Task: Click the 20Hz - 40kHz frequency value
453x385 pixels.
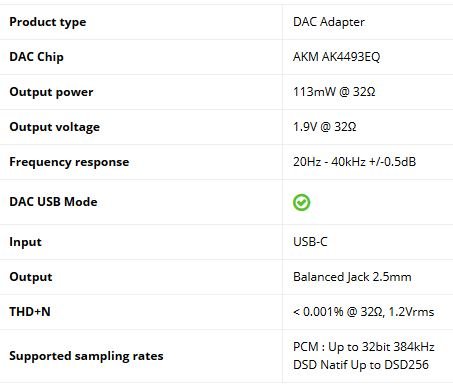Action: tap(354, 162)
